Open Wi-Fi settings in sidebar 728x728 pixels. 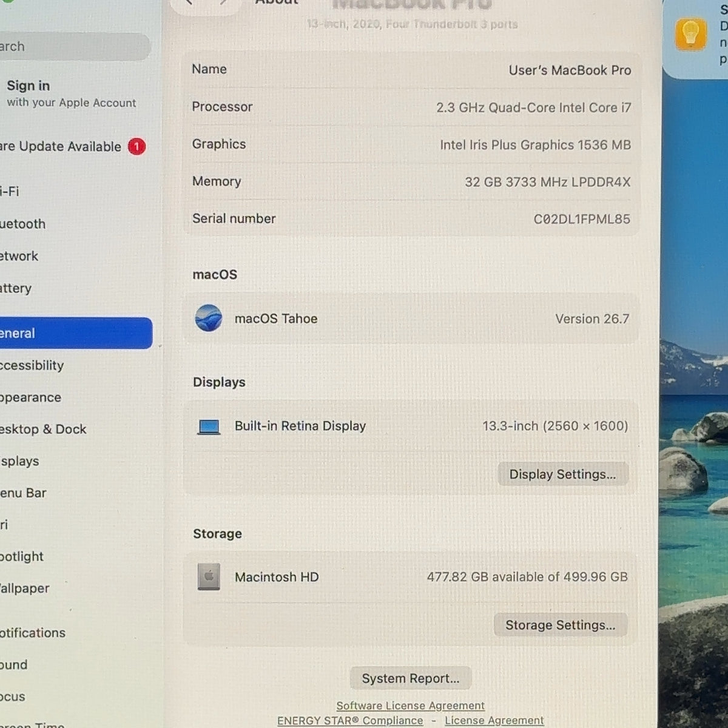(x=10, y=191)
